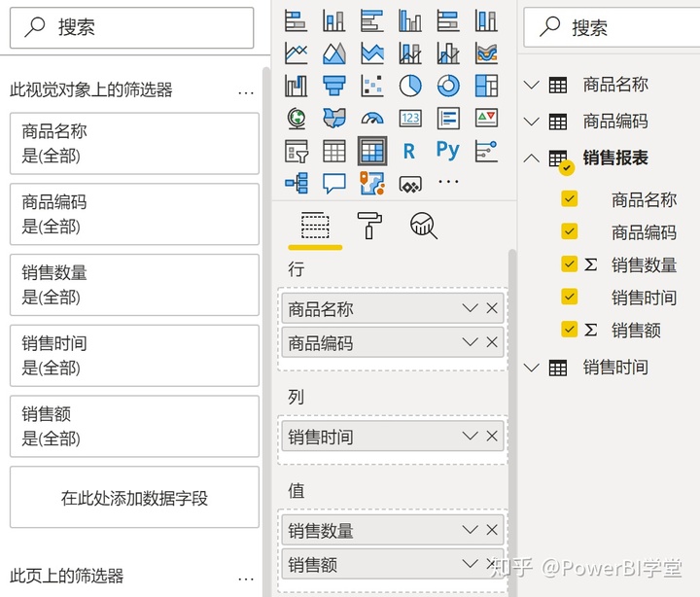Screen dimensions: 700x597
Task: Select the line and clustered column chart
Action: pyautogui.click(x=448, y=53)
